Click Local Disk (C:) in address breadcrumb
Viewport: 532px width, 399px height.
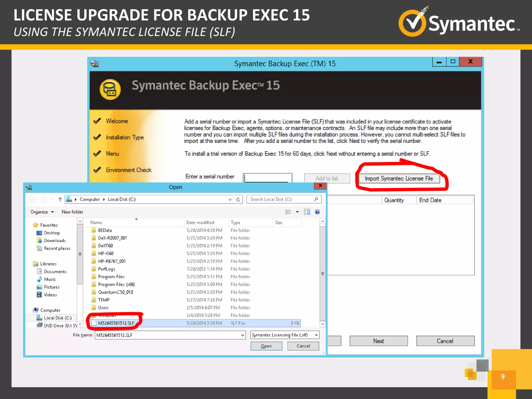click(x=122, y=199)
